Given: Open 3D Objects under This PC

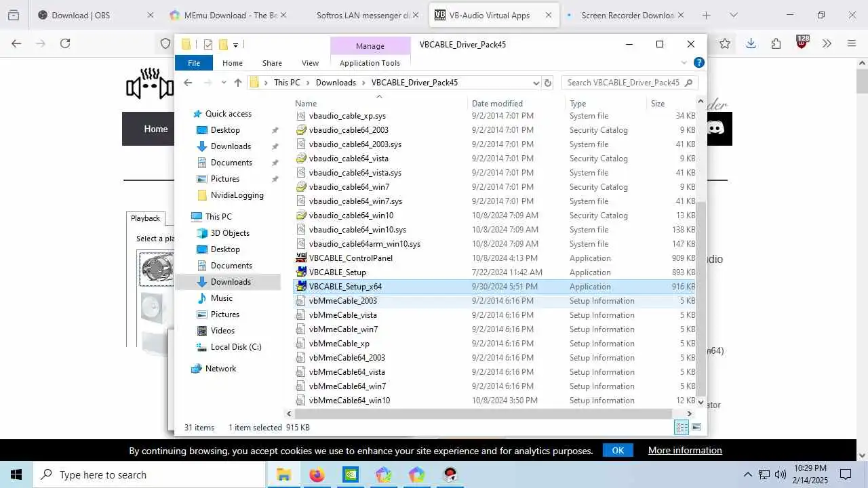Looking at the screenshot, I should click(x=230, y=233).
